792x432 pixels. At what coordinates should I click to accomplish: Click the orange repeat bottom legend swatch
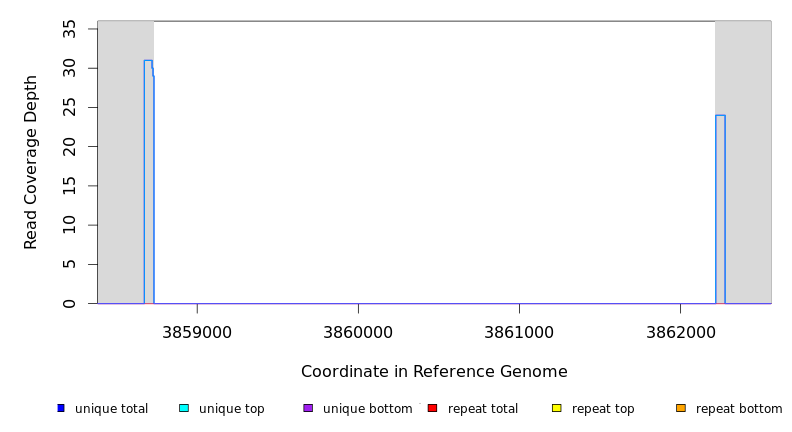tap(681, 408)
